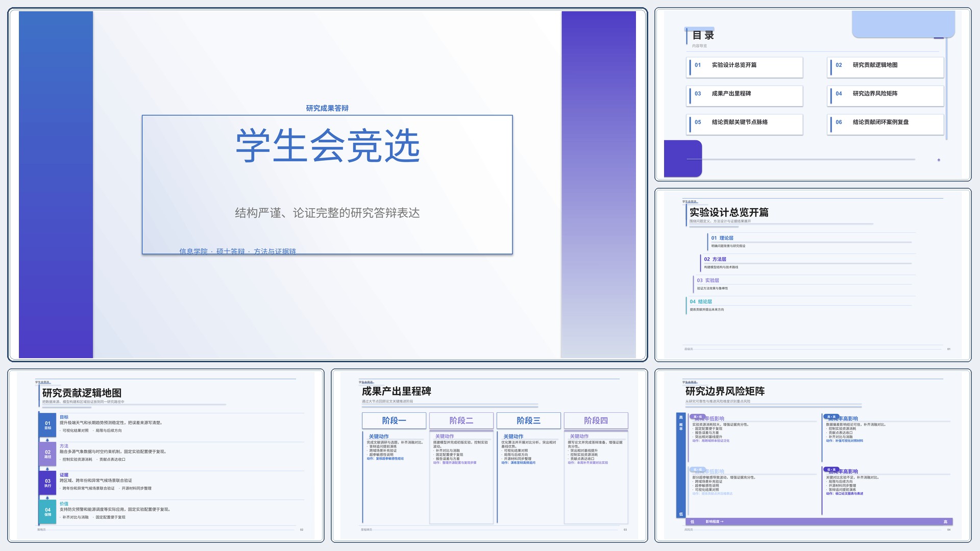Click the dark purple 03 执行 step block
The width and height of the screenshot is (980, 551).
pyautogui.click(x=47, y=483)
